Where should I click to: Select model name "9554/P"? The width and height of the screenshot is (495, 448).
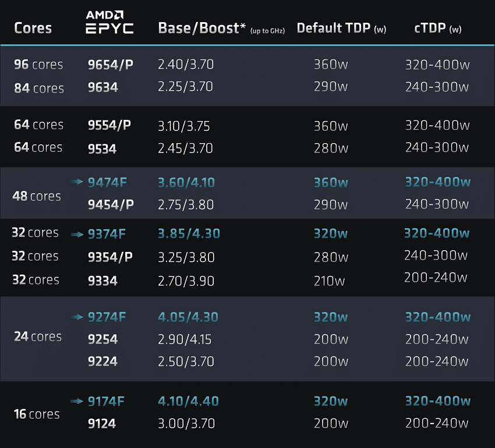coord(109,125)
